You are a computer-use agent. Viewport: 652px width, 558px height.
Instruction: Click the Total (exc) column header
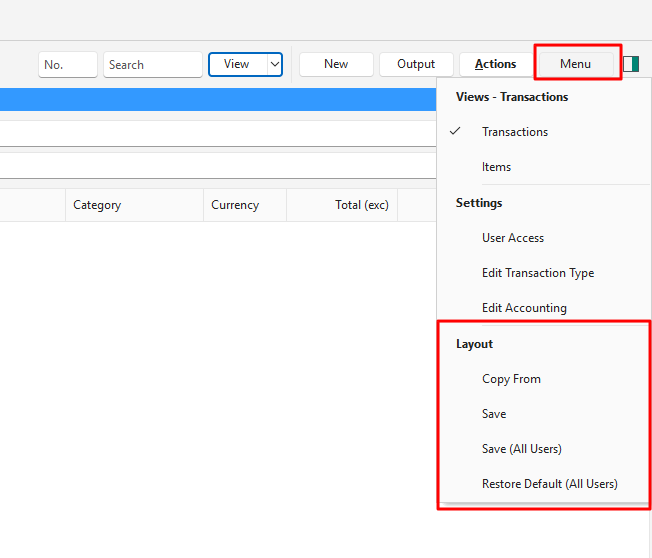click(x=361, y=205)
